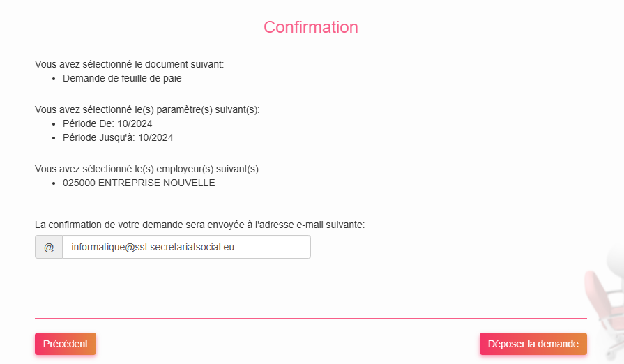Submit with Déposer la demande button
Viewport: 624px width, 364px height.
click(x=533, y=344)
